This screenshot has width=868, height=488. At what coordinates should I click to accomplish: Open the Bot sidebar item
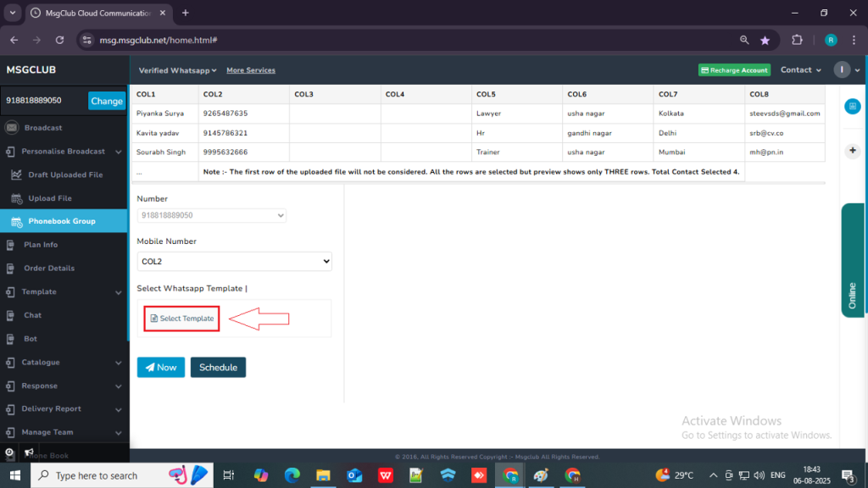point(31,339)
